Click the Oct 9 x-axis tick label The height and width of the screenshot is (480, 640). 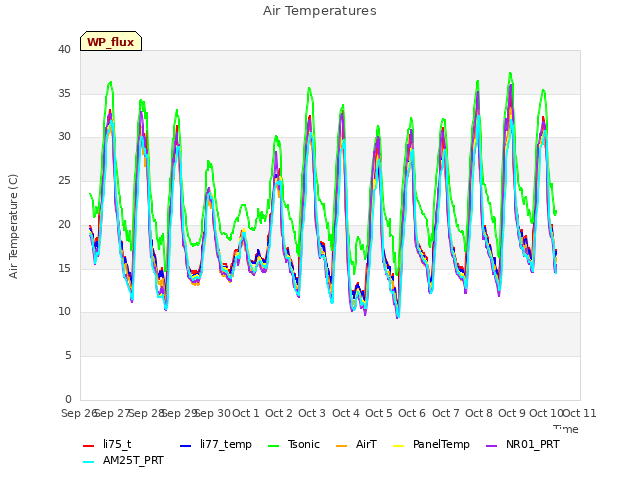tap(512, 413)
